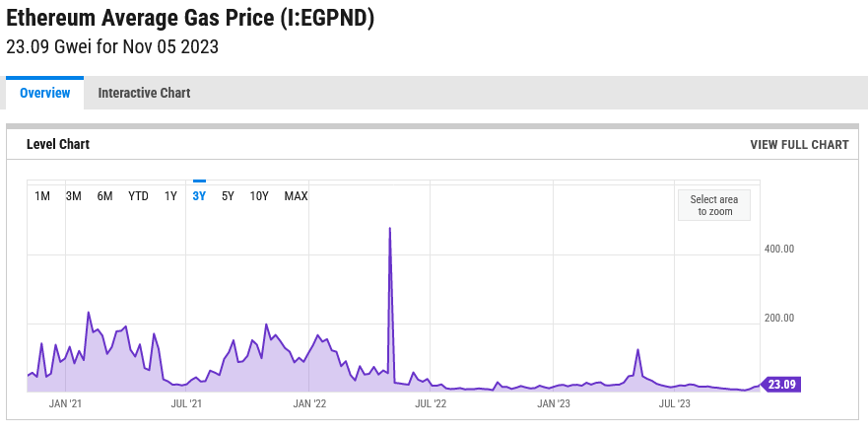Show the MAX time range
The image size is (868, 433).
(x=296, y=196)
